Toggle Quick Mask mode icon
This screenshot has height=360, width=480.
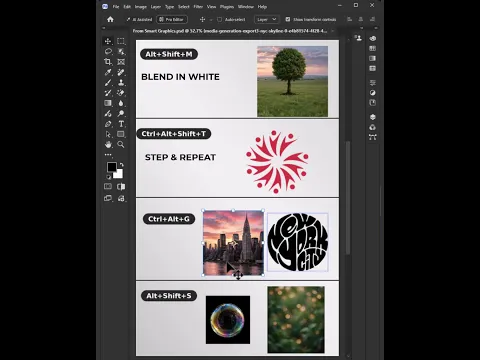pos(108,186)
